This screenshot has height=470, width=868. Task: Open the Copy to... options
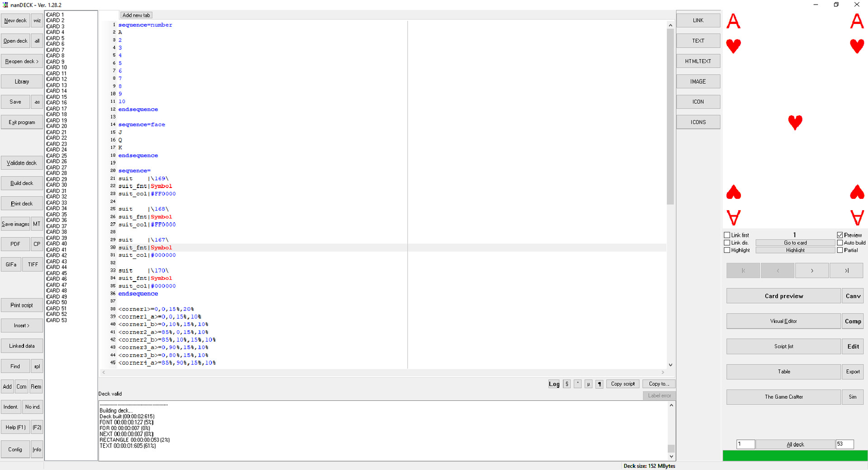(659, 384)
